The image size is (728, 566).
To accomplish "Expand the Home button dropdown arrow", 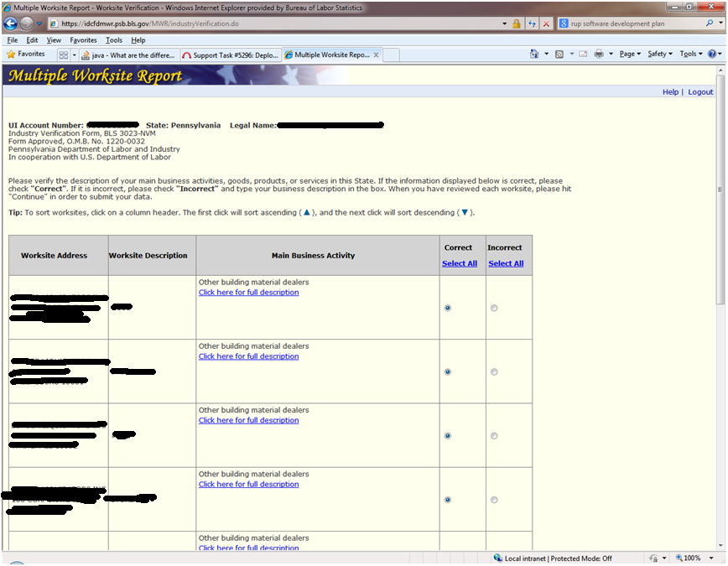I will (546, 54).
